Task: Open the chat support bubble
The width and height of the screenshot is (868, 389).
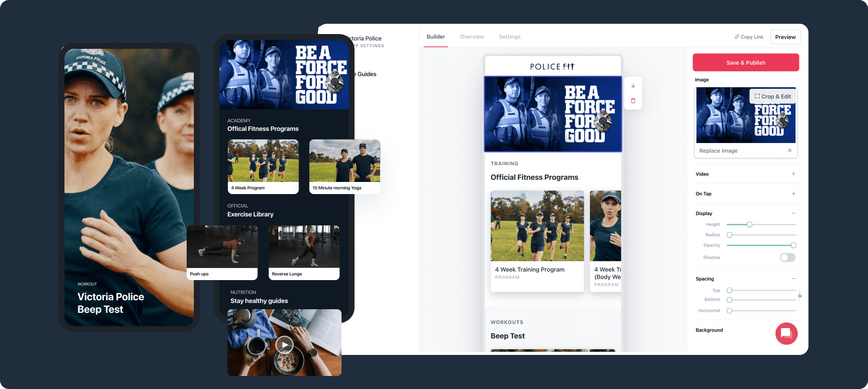Action: click(786, 333)
